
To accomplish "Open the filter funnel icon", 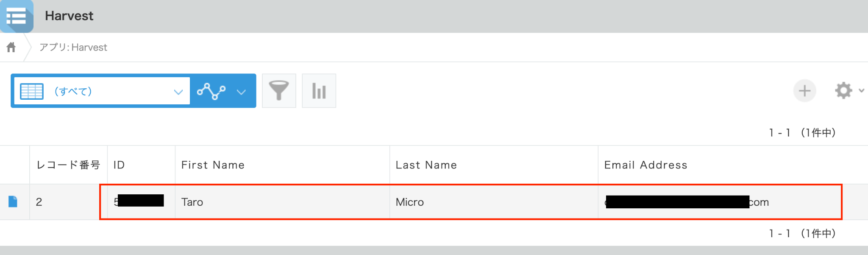I will click(278, 91).
